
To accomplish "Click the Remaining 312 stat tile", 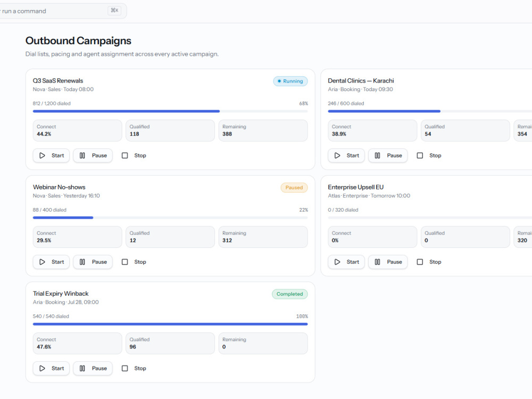I will 263,237.
